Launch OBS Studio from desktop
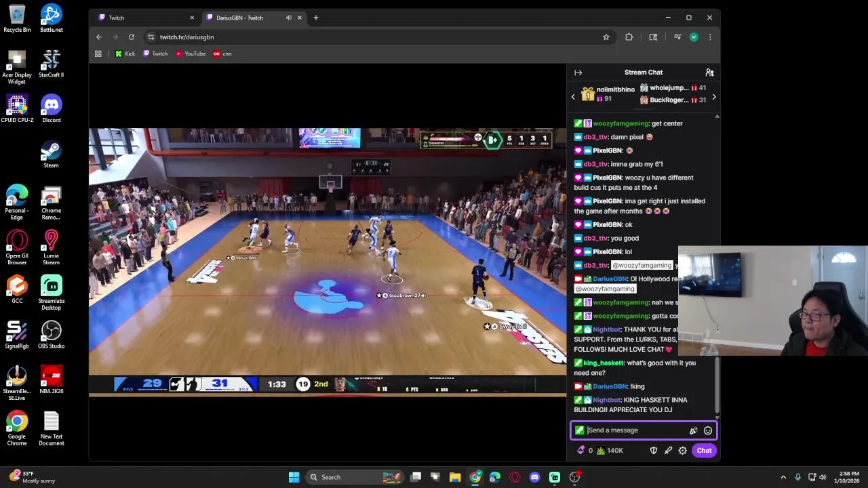The width and height of the screenshot is (868, 488). click(x=52, y=335)
